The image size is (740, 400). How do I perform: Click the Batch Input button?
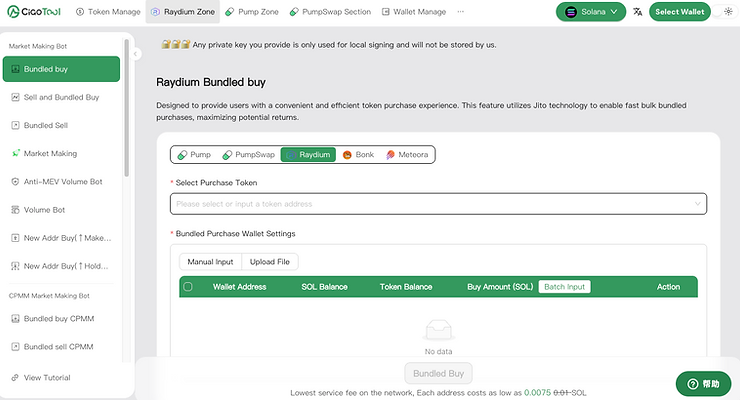[564, 287]
